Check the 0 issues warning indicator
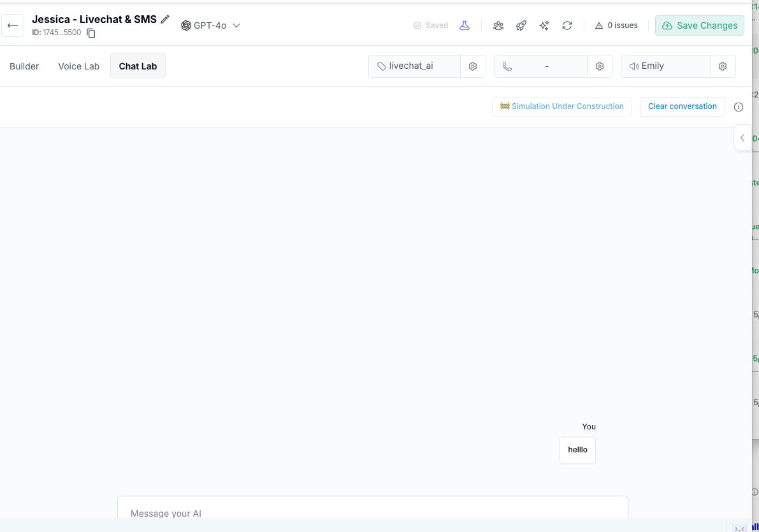 pos(616,25)
